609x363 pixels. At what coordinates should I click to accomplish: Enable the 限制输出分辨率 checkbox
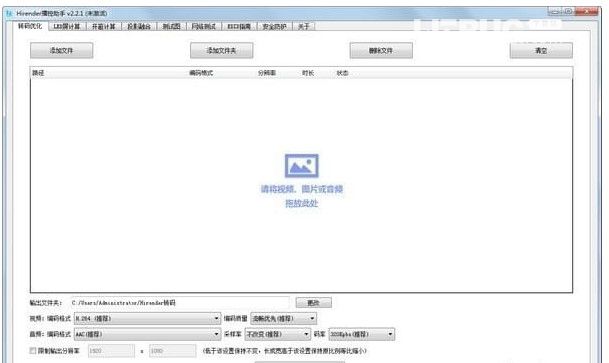[33, 351]
